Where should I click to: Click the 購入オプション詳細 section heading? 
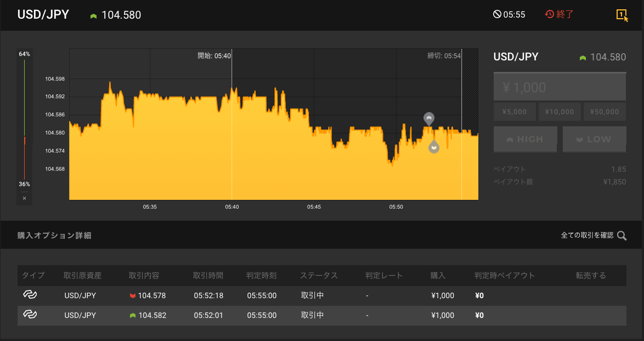pyautogui.click(x=54, y=236)
